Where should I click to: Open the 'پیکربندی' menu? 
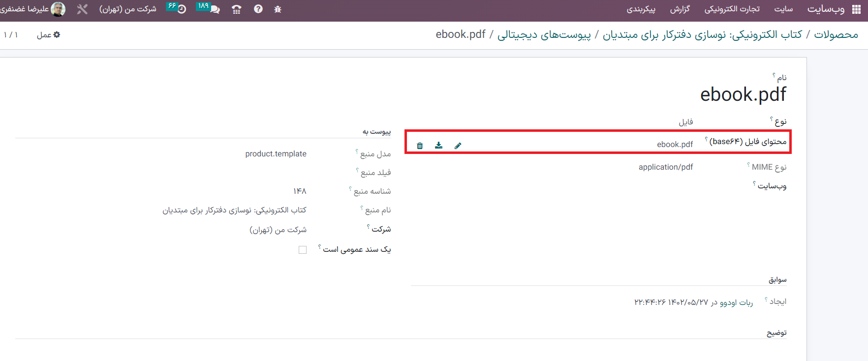click(x=641, y=9)
